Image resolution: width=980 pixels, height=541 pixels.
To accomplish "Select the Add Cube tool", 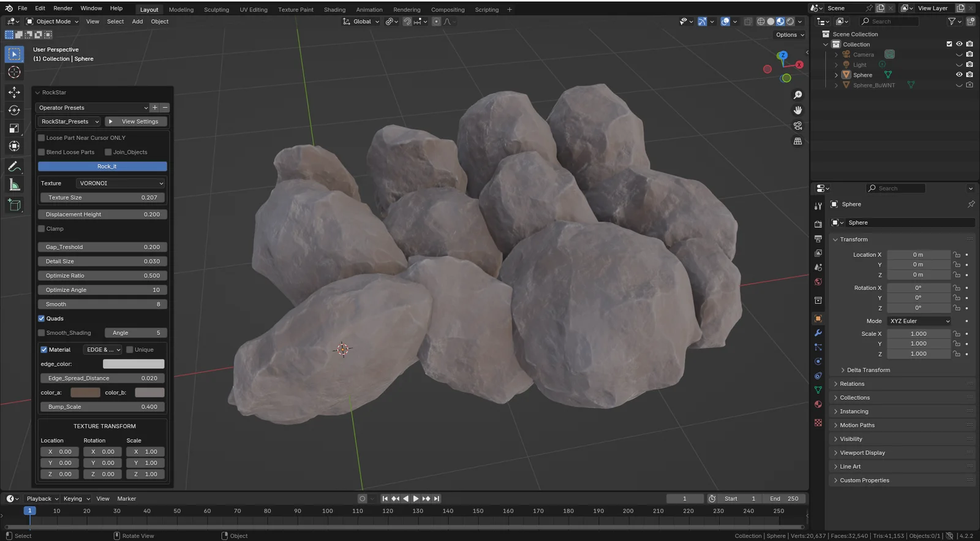I will click(14, 205).
